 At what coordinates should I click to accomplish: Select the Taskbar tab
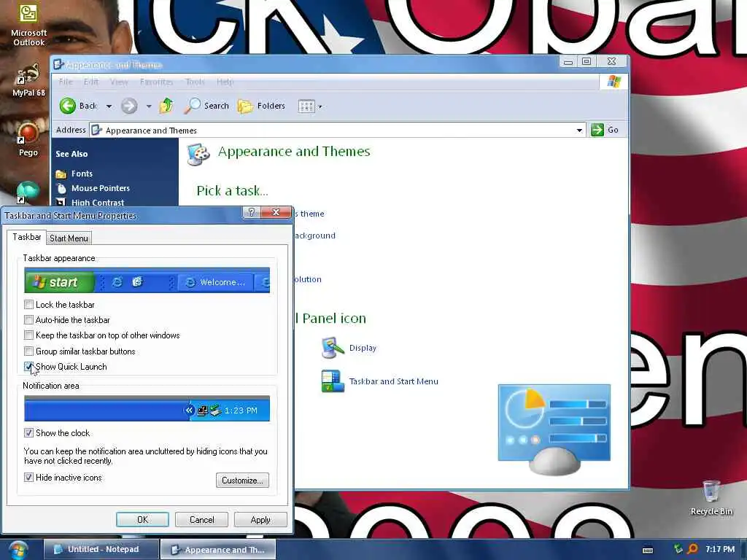tap(27, 237)
